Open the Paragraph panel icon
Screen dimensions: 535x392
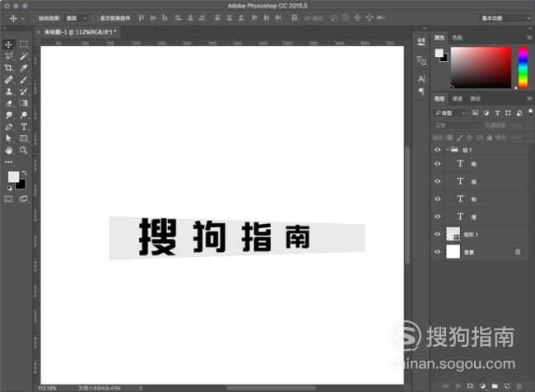[x=421, y=91]
